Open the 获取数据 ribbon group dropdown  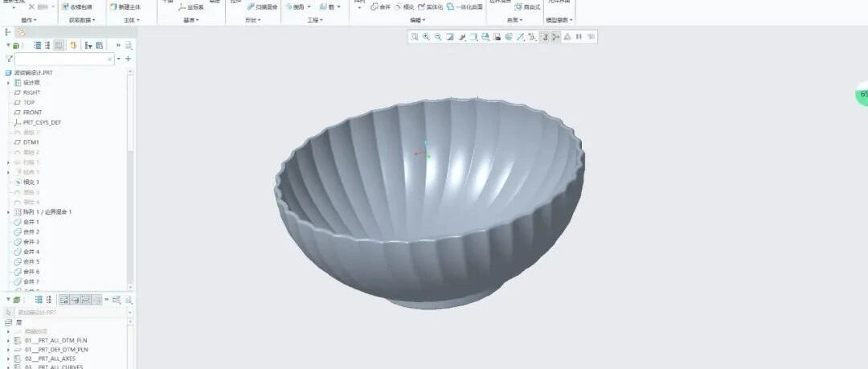pyautogui.click(x=82, y=20)
